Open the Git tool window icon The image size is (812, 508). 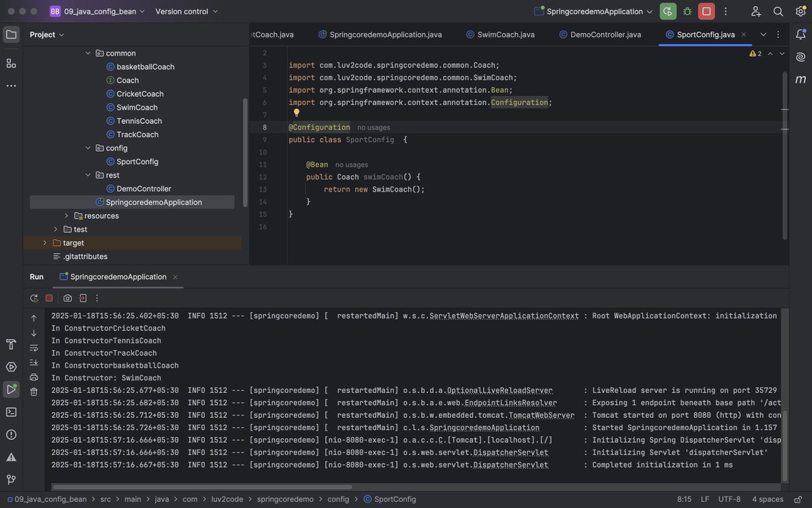click(11, 479)
